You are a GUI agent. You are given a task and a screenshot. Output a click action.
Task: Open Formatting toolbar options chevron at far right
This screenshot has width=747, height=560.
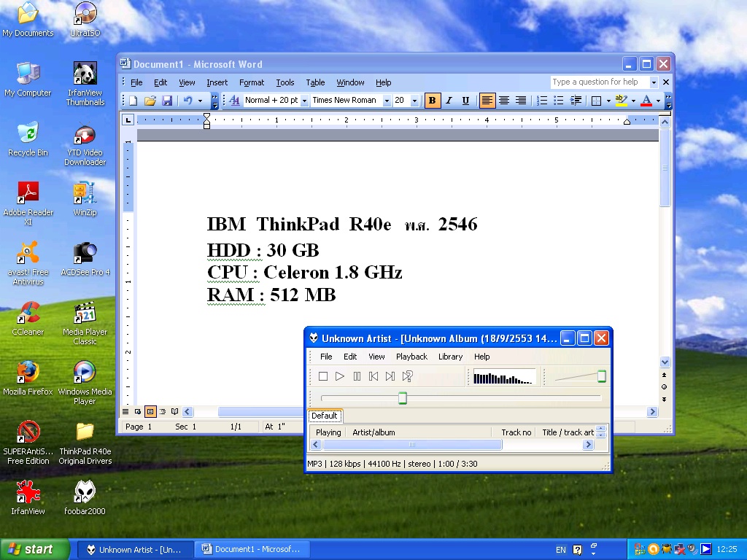668,101
